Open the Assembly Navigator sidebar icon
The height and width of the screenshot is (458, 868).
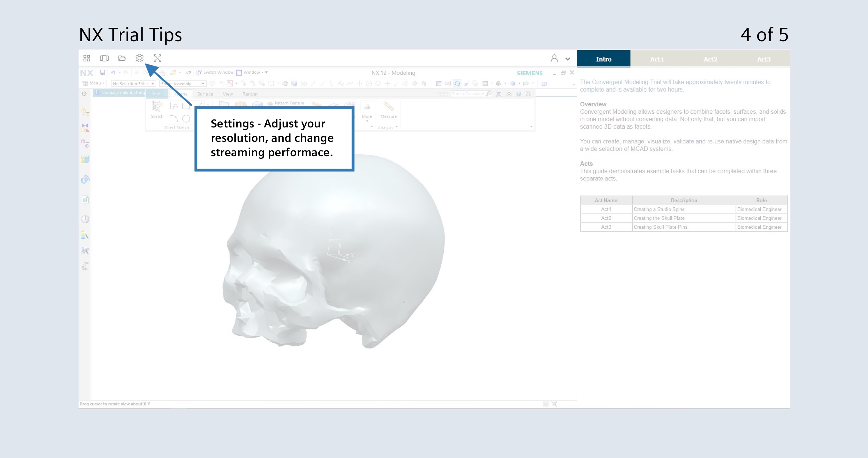85,112
